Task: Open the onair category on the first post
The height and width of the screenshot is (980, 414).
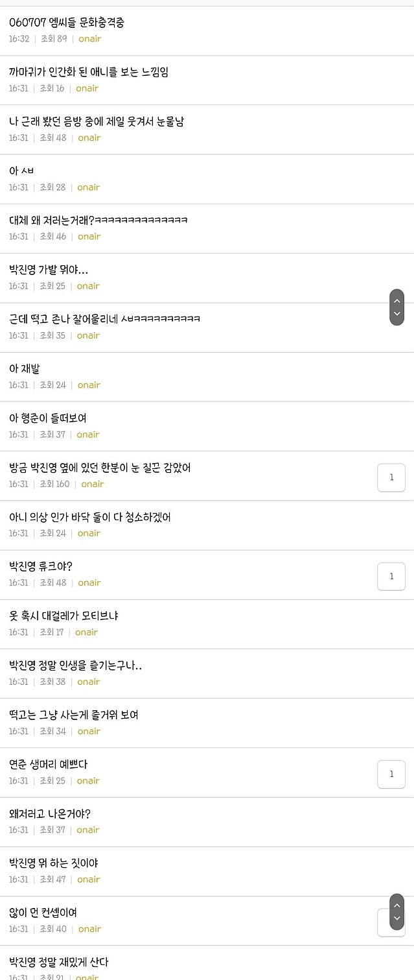Action: [x=89, y=39]
